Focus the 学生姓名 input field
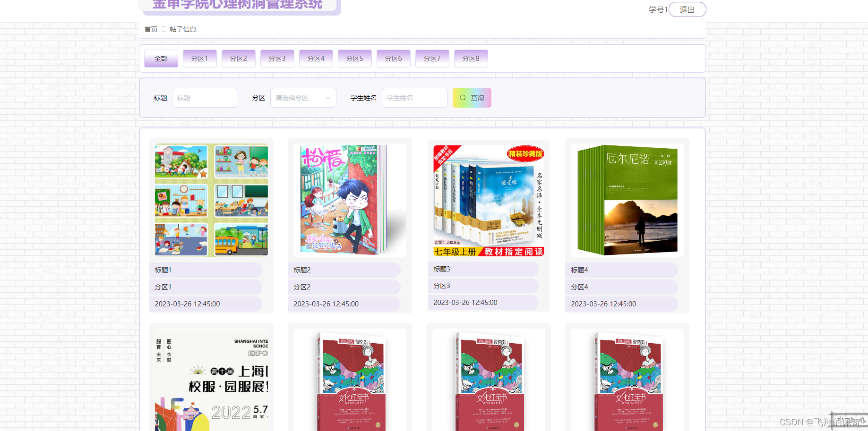The height and width of the screenshot is (431, 868). click(x=414, y=98)
